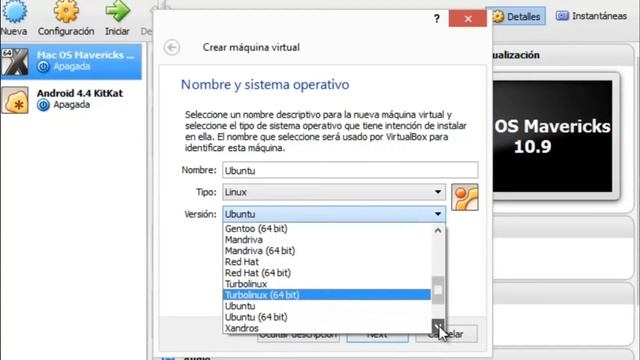Choose the highlighted Turbolinux (64 bit) option
This screenshot has width=640, height=360.
(327, 295)
